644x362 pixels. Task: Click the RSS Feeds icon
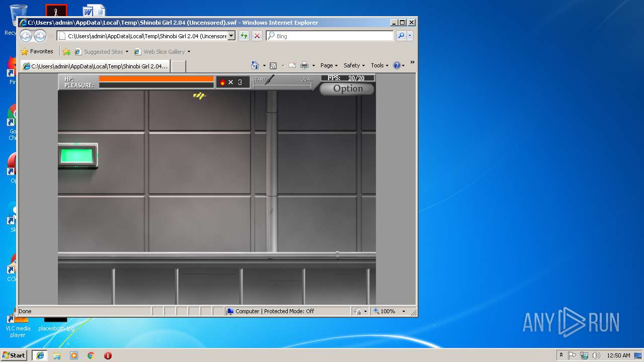(x=273, y=65)
